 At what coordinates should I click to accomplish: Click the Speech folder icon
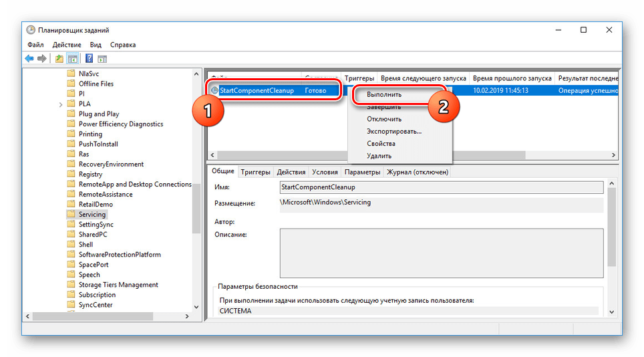pyautogui.click(x=71, y=274)
